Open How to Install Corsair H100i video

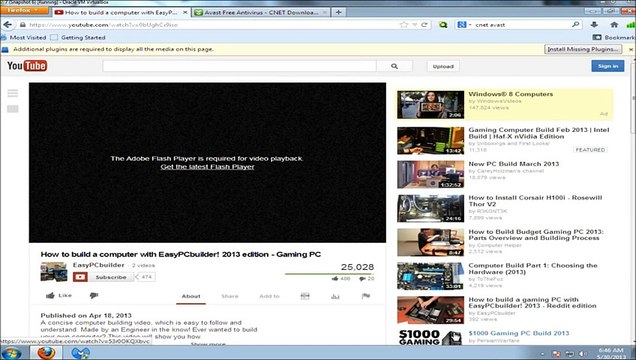click(x=535, y=201)
